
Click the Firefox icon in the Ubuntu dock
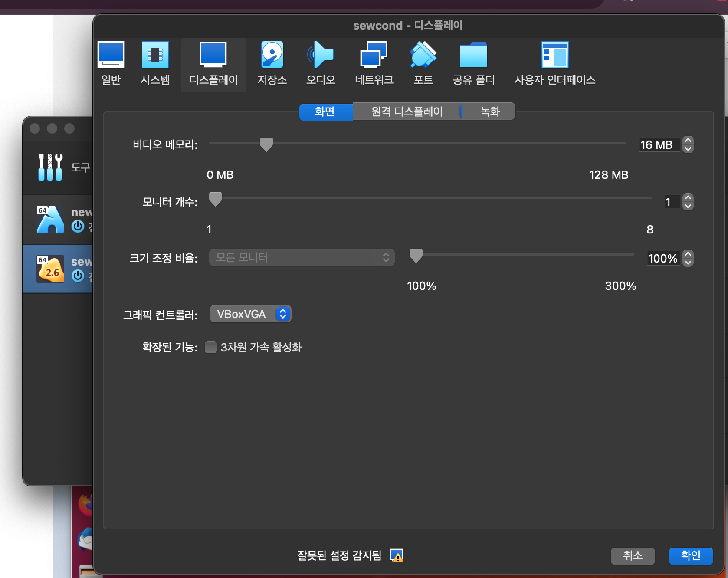tap(86, 505)
